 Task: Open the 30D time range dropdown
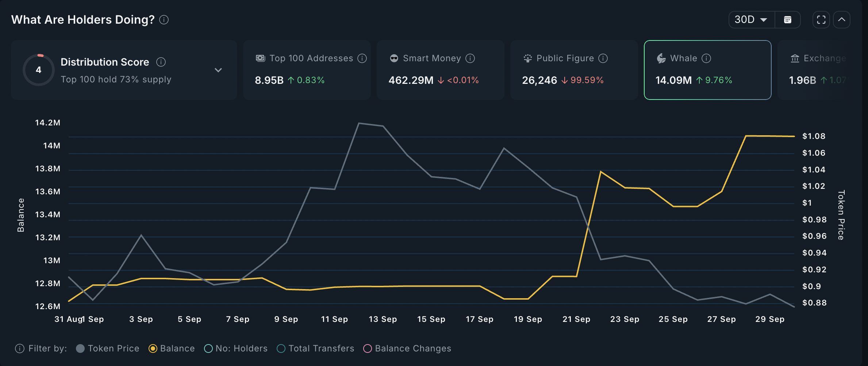(x=752, y=20)
